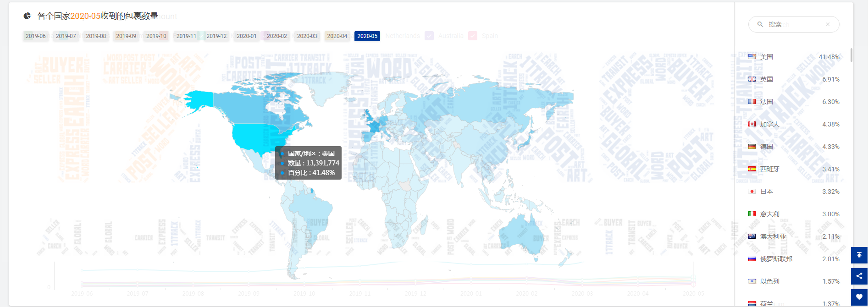The width and height of the screenshot is (868, 307).
Task: Click the pie chart icon beside the title
Action: click(x=27, y=16)
